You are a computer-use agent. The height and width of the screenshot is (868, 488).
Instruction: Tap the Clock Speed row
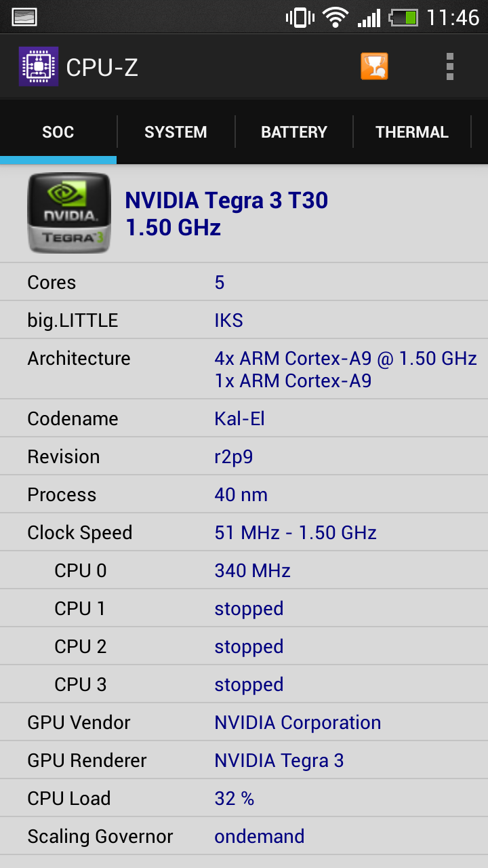pyautogui.click(x=244, y=532)
